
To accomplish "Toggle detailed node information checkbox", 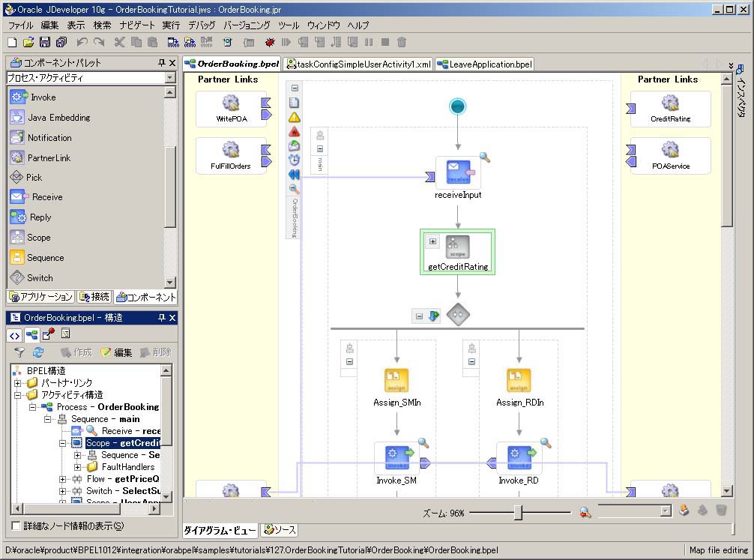I will (x=16, y=526).
